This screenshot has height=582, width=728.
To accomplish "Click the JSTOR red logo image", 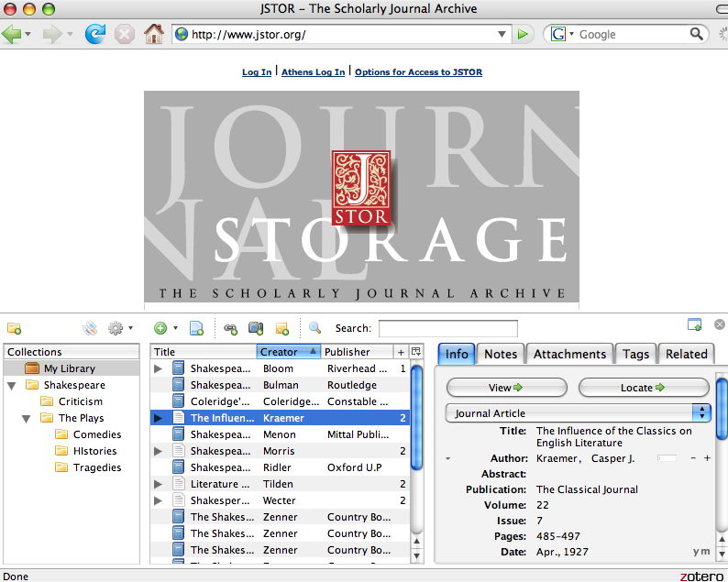I will tap(361, 188).
